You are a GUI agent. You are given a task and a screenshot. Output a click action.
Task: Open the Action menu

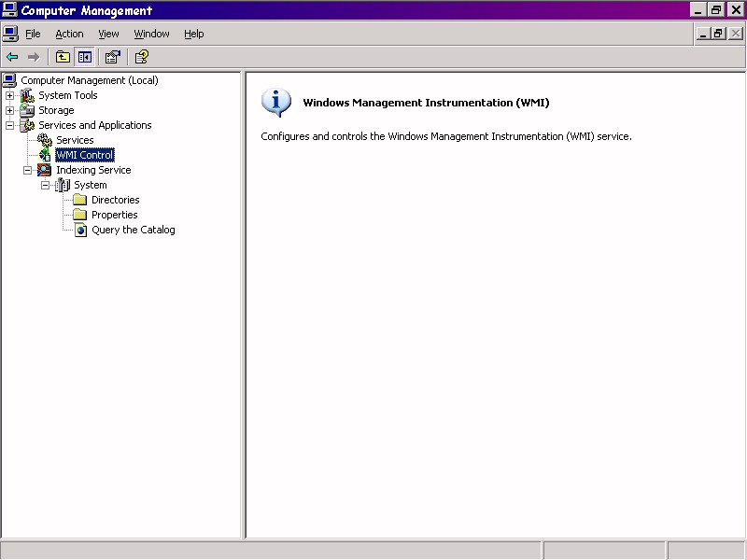click(69, 34)
